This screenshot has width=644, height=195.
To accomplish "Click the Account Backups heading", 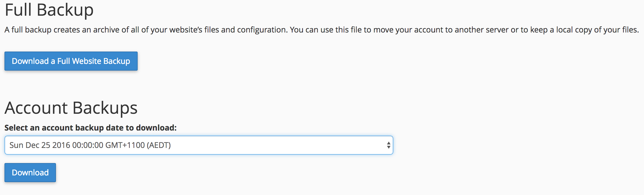I will click(71, 108).
